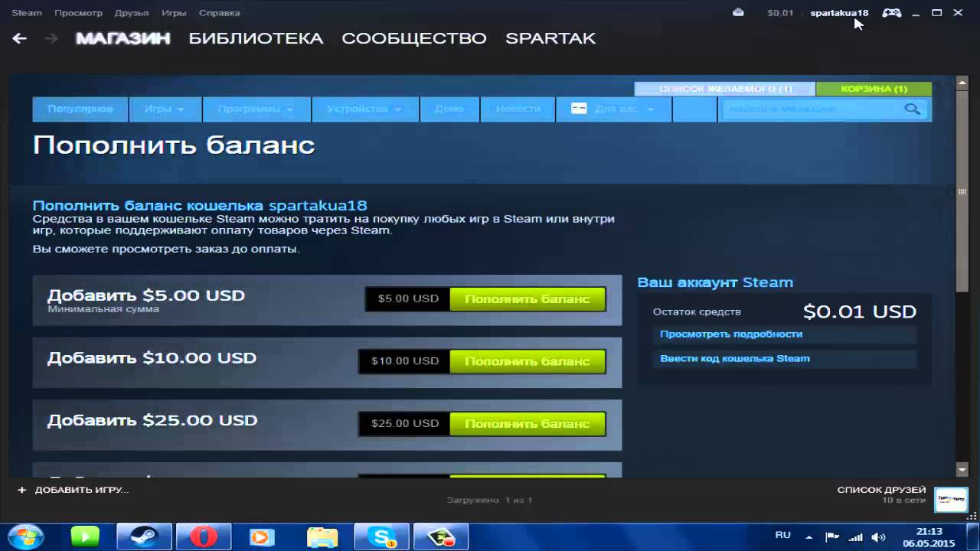Click Пополнить баланс for $5.00 USD

click(528, 299)
